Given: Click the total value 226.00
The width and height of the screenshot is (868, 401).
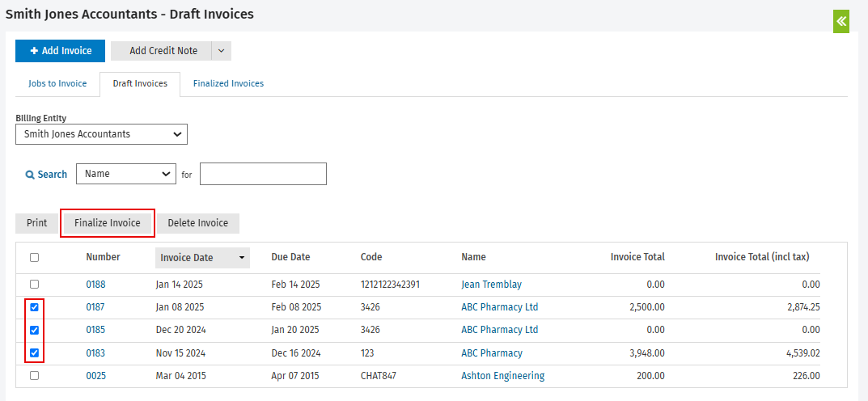Looking at the screenshot, I should [x=806, y=376].
